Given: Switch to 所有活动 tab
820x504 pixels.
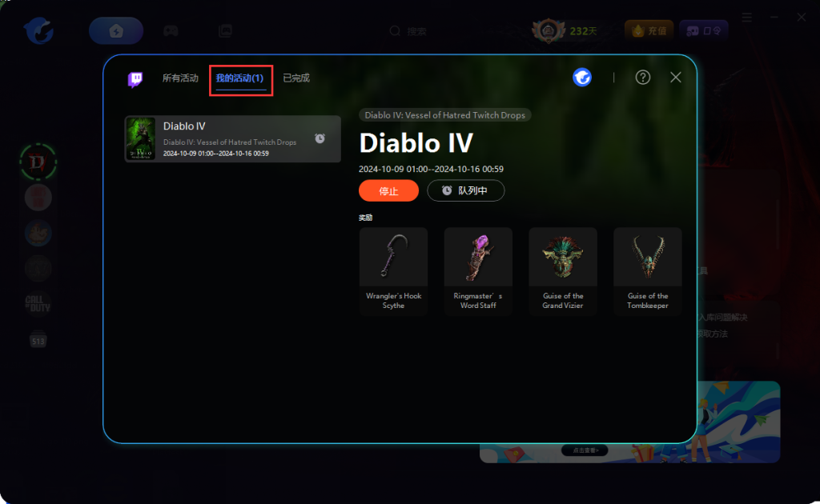Looking at the screenshot, I should 180,78.
